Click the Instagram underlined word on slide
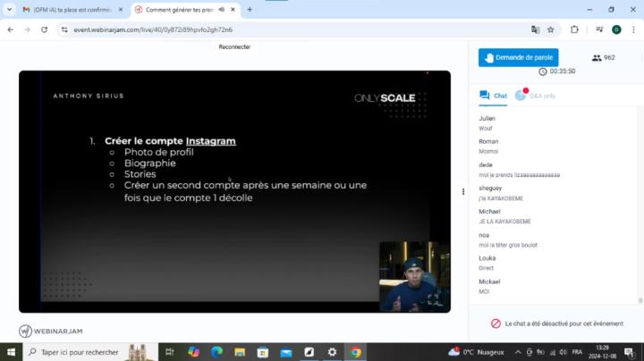Image resolution: width=644 pixels, height=361 pixels. 211,140
